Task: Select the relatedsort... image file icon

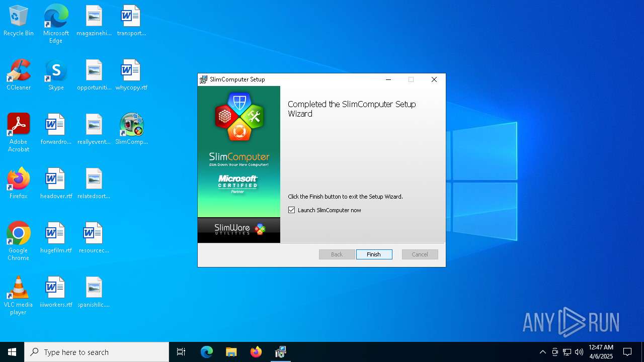Action: (94, 184)
